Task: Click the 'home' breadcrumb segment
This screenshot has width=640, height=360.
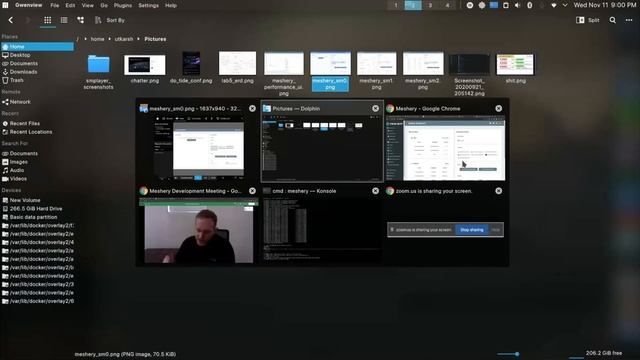Action: pyautogui.click(x=97, y=39)
